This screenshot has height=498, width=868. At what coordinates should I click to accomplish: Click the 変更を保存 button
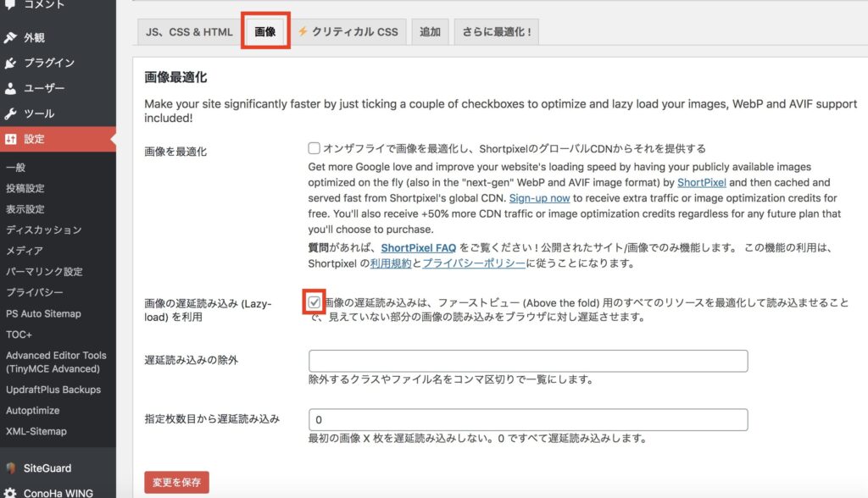coord(176,483)
